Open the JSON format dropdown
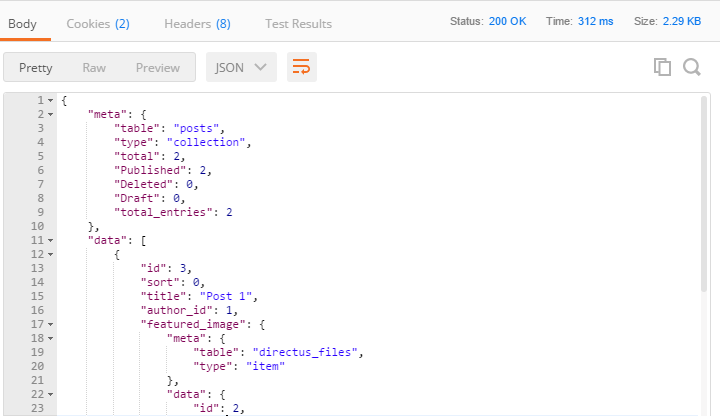This screenshot has width=720, height=416. pyautogui.click(x=241, y=67)
